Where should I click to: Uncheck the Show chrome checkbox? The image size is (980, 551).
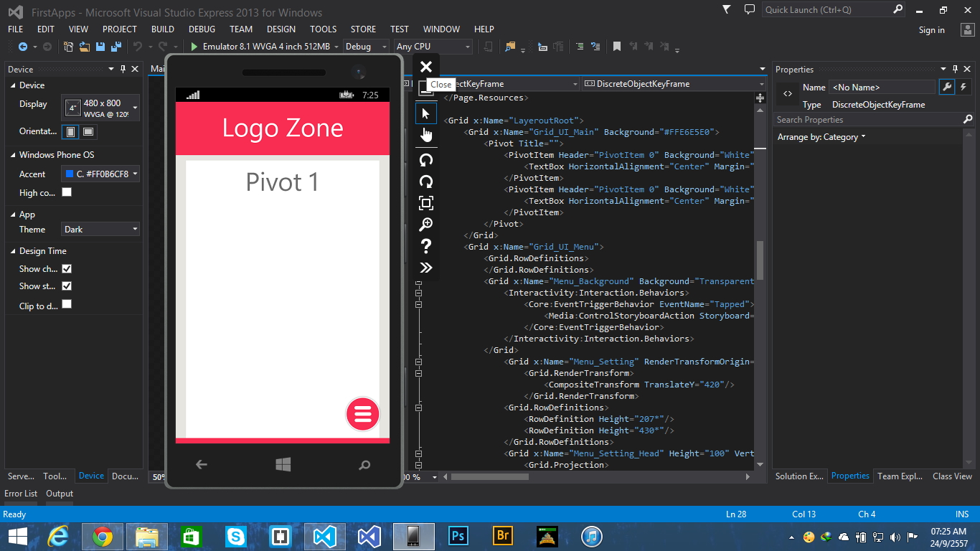pos(67,268)
